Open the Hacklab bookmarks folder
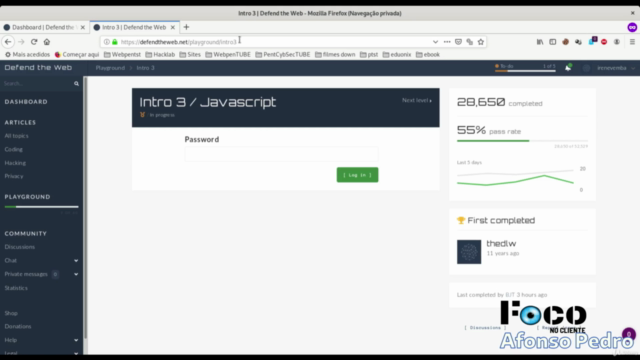This screenshot has height=360, width=640. point(160,54)
